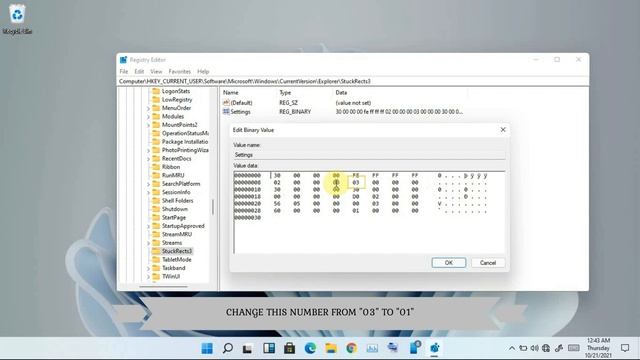Click the REG_BINARY type of Settings
The width and height of the screenshot is (640, 360).
295,111
